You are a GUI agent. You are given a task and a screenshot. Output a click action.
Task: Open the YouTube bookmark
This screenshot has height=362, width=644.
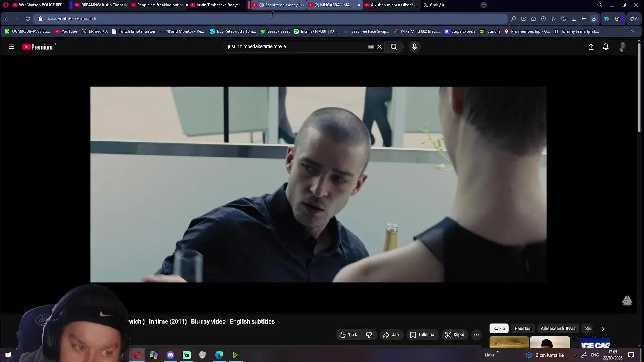click(x=66, y=31)
